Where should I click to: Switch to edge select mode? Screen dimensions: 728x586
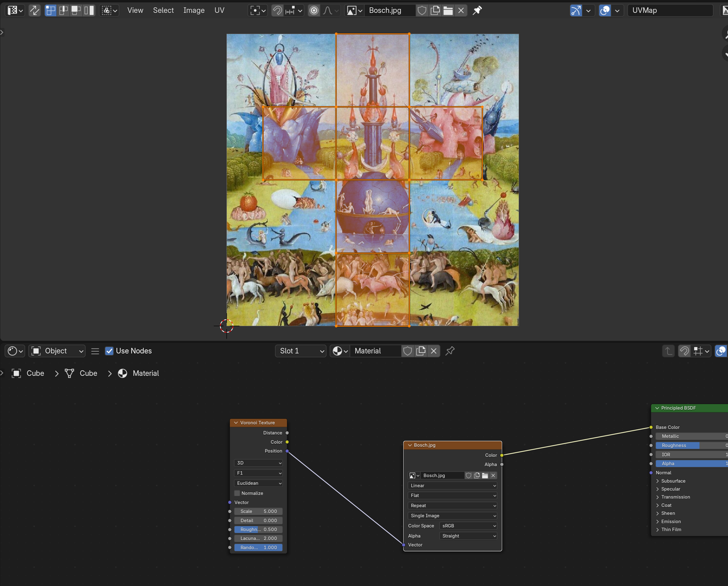tap(63, 10)
